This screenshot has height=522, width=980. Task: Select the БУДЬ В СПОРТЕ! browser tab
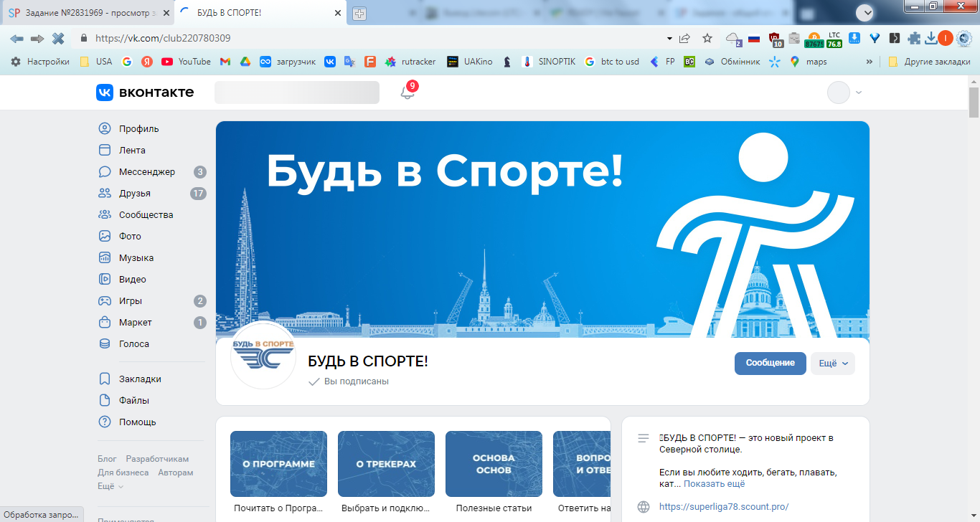(260, 13)
